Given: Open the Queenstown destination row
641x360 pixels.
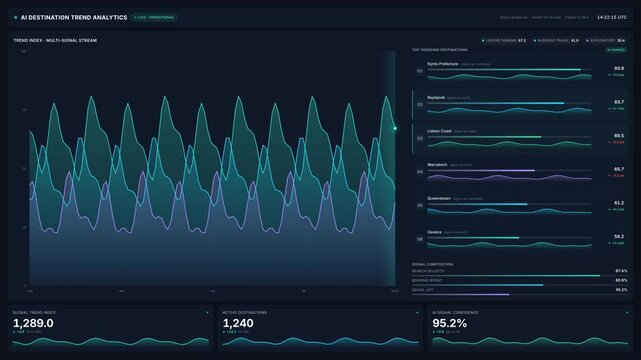Looking at the screenshot, I should (520, 206).
